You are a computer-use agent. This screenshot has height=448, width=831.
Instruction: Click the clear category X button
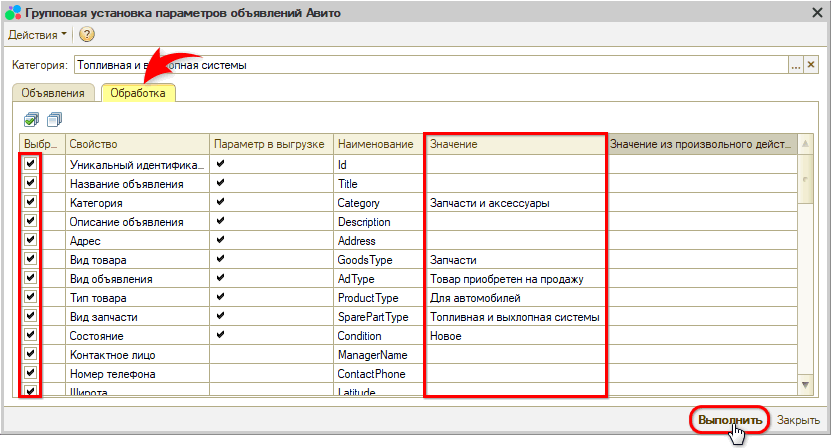click(x=812, y=65)
